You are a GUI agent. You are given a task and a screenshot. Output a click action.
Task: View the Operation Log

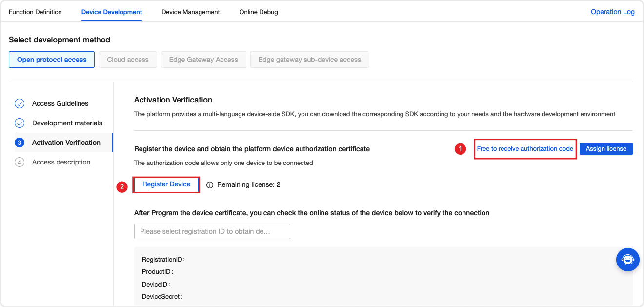612,12
